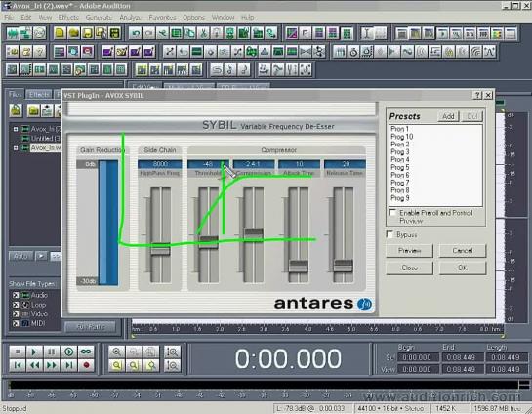
Task: Click the yellow Zoom to Selection icon
Action: (117, 365)
